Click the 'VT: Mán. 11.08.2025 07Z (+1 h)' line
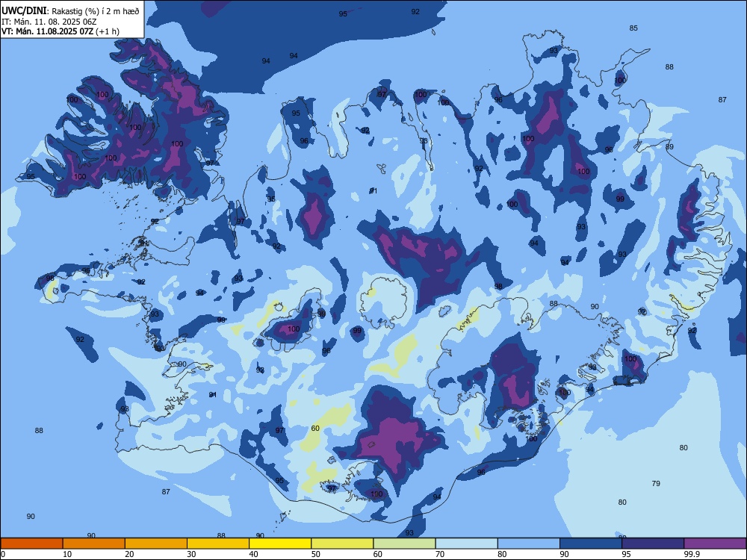 coord(61,31)
